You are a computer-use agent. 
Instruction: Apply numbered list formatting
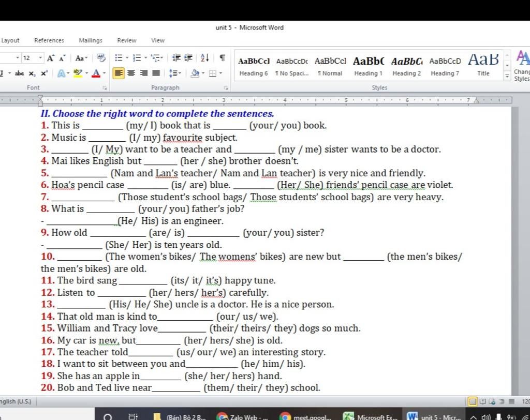[x=137, y=58]
